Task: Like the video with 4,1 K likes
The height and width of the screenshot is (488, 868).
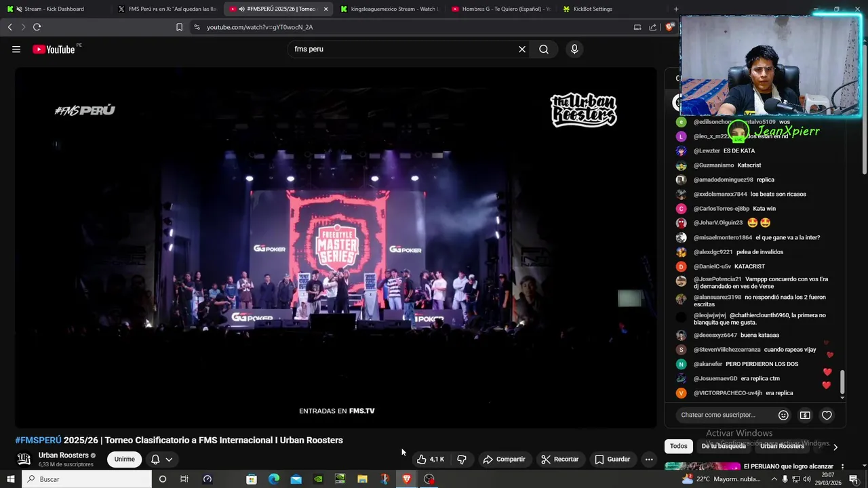Action: [x=431, y=460]
